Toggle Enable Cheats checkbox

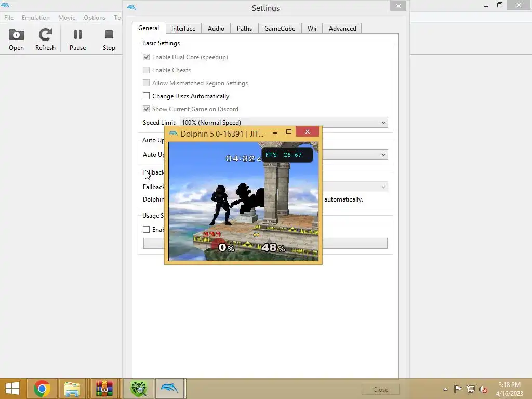[146, 70]
